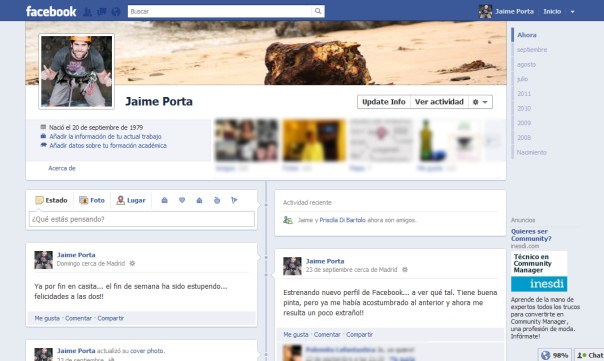Screen dimensions: 604x361
Task: Click in the Buscar search field
Action: coord(220,11)
